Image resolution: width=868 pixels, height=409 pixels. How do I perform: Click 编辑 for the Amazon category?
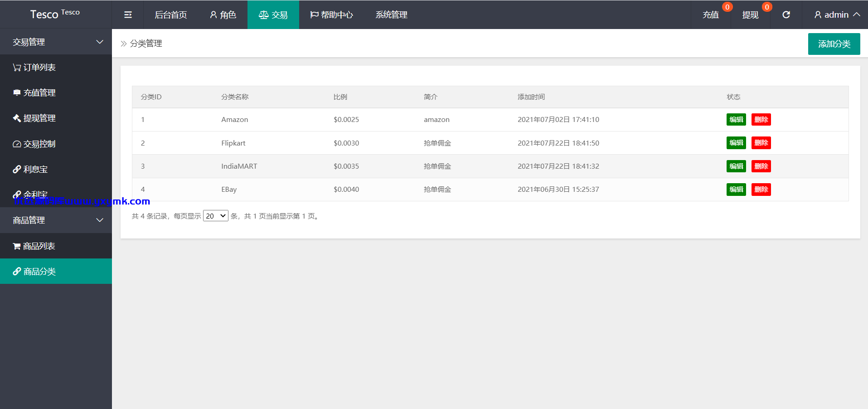736,119
